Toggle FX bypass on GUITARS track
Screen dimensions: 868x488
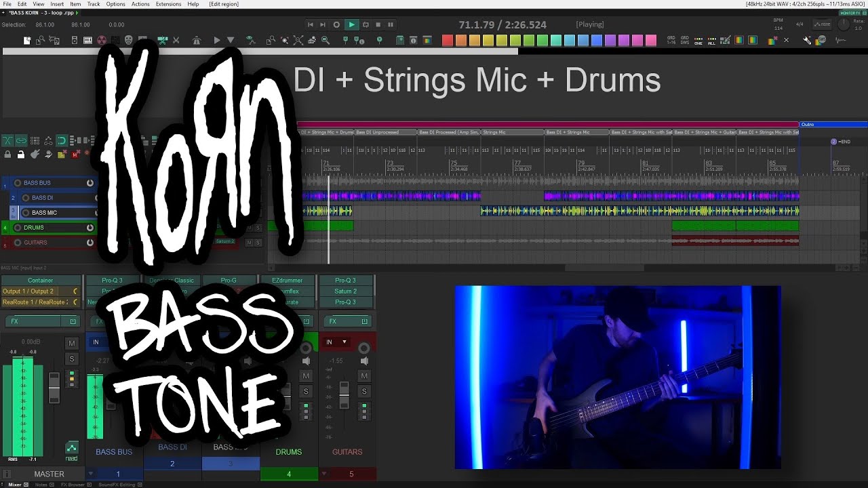90,243
